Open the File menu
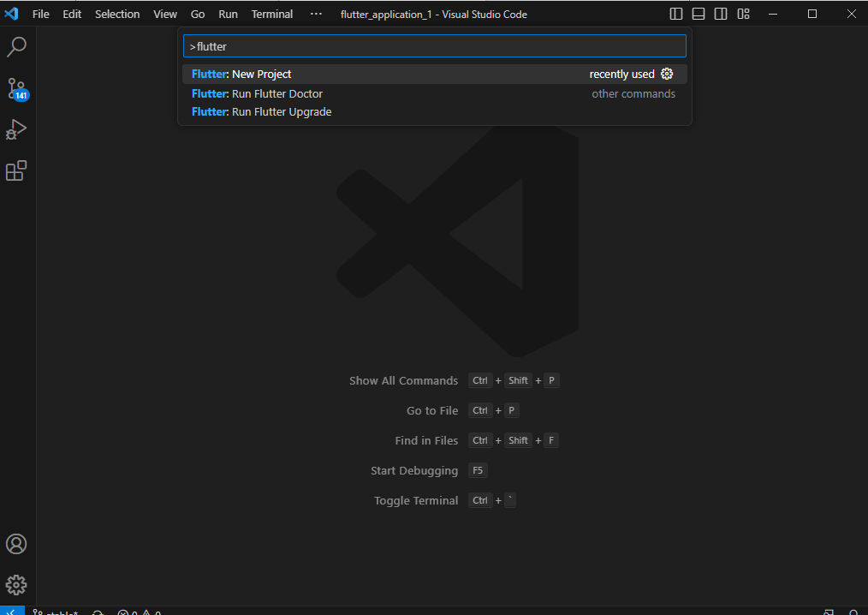This screenshot has height=615, width=868. click(x=41, y=15)
